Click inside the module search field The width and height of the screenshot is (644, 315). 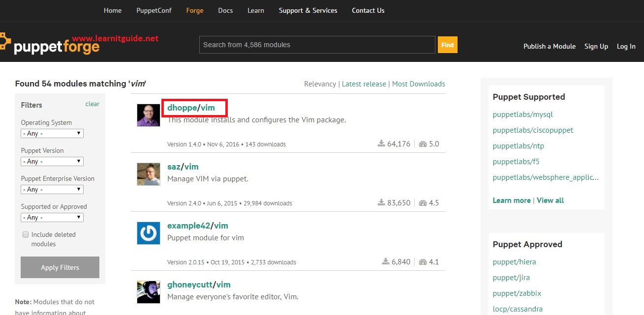coord(316,44)
